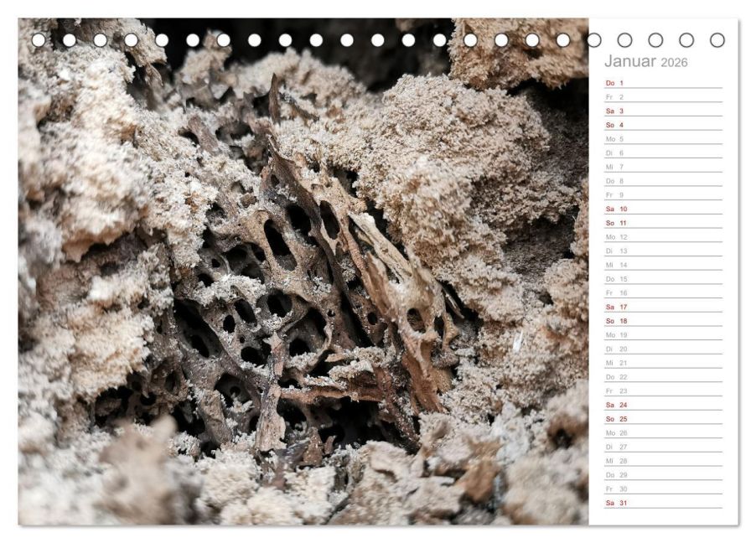This screenshot has height=543, width=756.
Task: Select the 'Sa 17' calendar row
Action: pyautogui.click(x=664, y=307)
